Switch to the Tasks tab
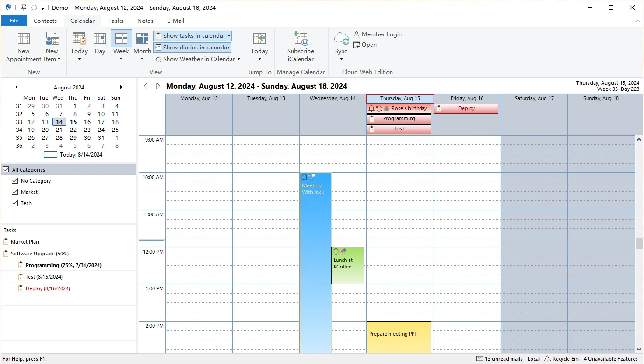The height and width of the screenshot is (364, 644). coord(116,21)
